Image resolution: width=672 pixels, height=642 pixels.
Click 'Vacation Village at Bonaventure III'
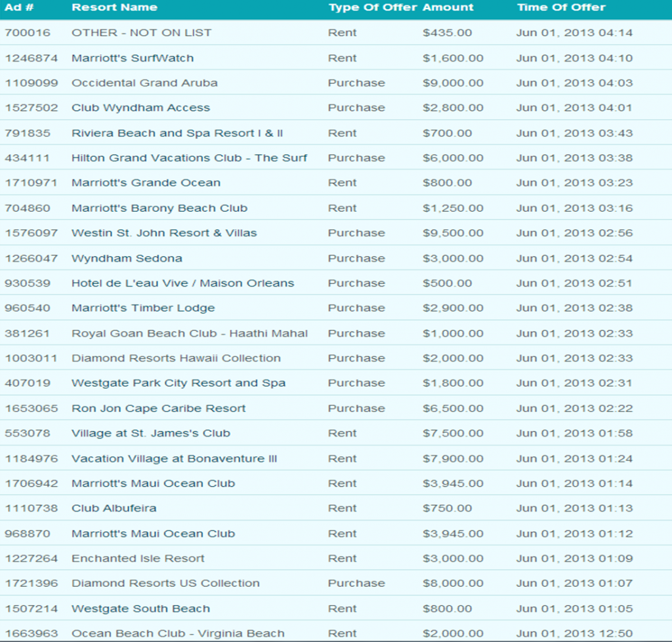point(175,458)
